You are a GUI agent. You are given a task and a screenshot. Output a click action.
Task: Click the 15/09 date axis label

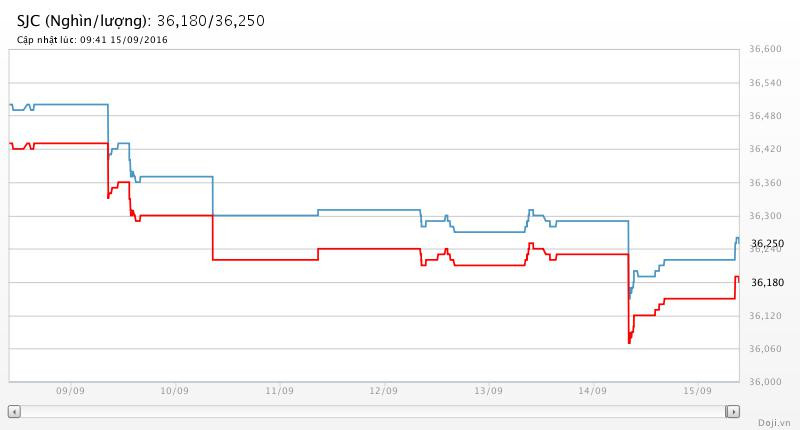coord(696,391)
